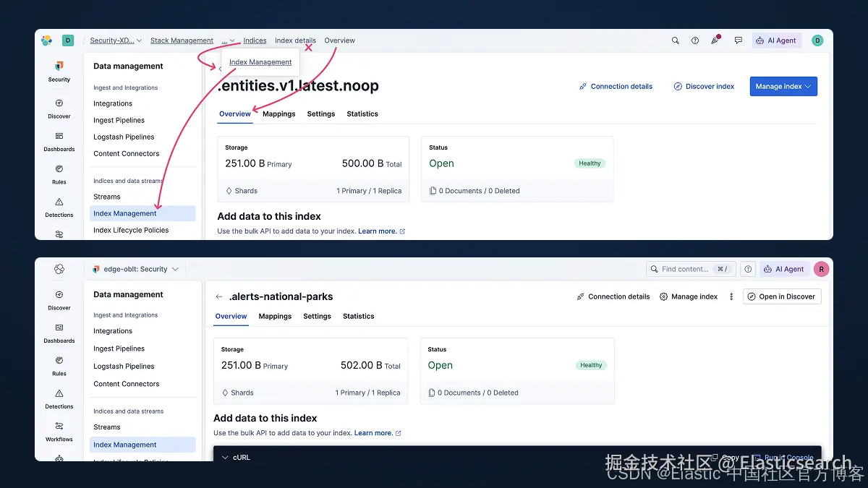Go back using arrow beside .alerts-national-parks
This screenshot has width=868, height=488.
pyautogui.click(x=219, y=296)
